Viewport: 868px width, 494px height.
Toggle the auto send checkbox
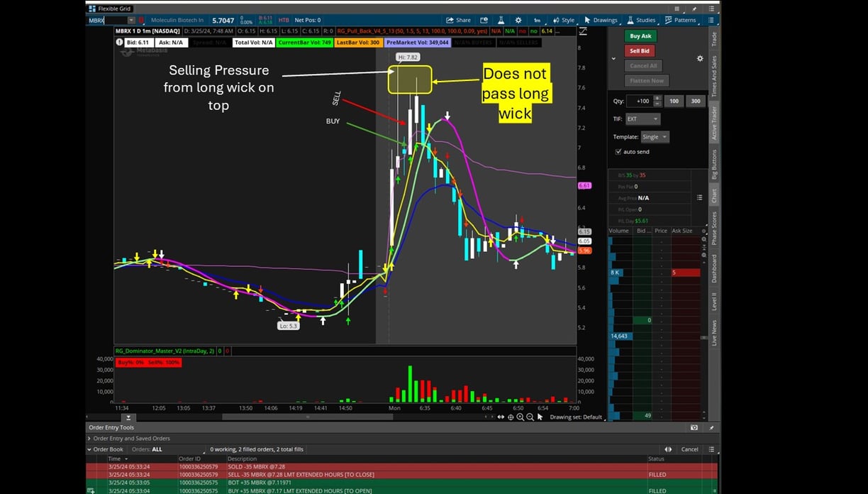point(618,152)
